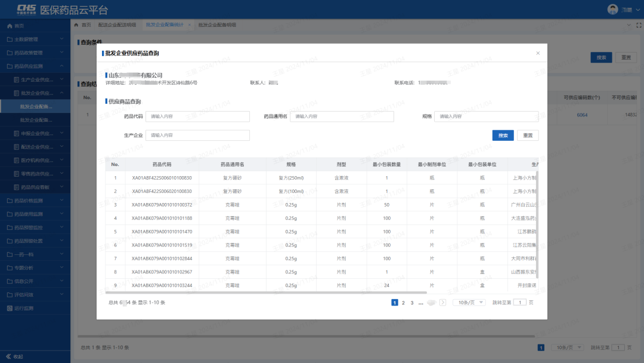Click the 首页 home icon in sidebar

click(x=10, y=26)
